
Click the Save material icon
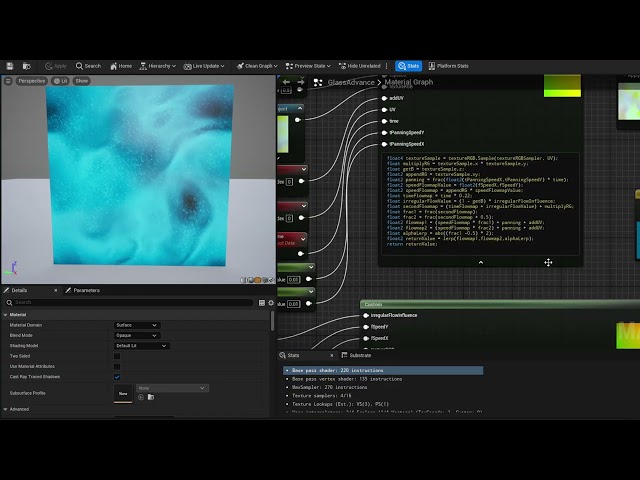coord(10,66)
